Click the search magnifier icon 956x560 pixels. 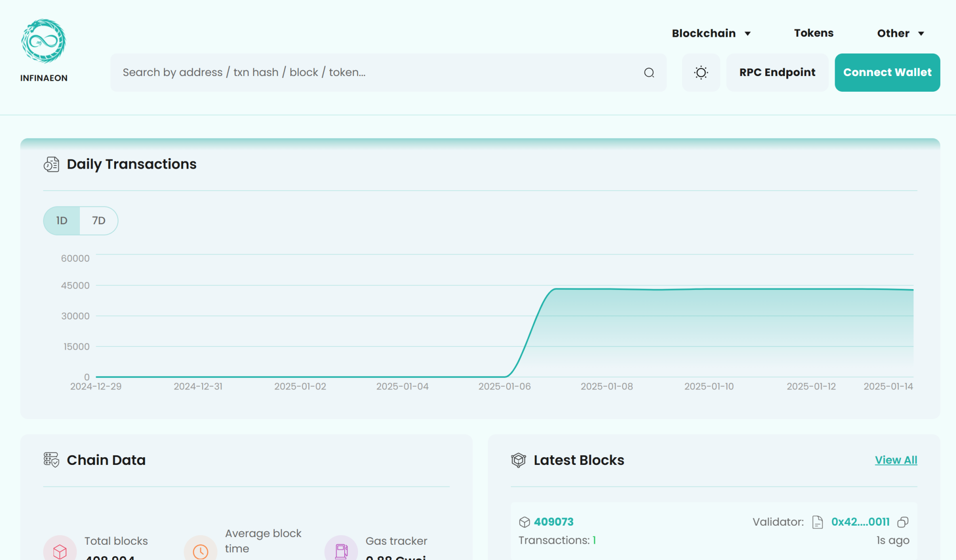coord(649,73)
